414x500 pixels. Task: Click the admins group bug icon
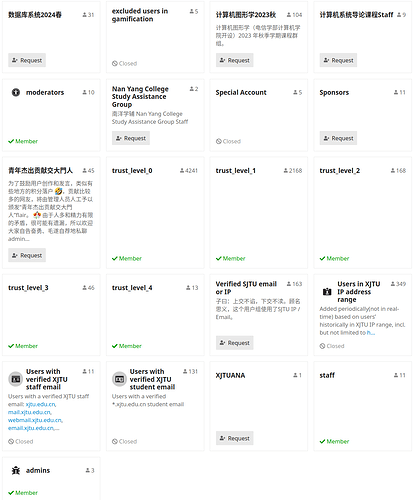point(16,470)
